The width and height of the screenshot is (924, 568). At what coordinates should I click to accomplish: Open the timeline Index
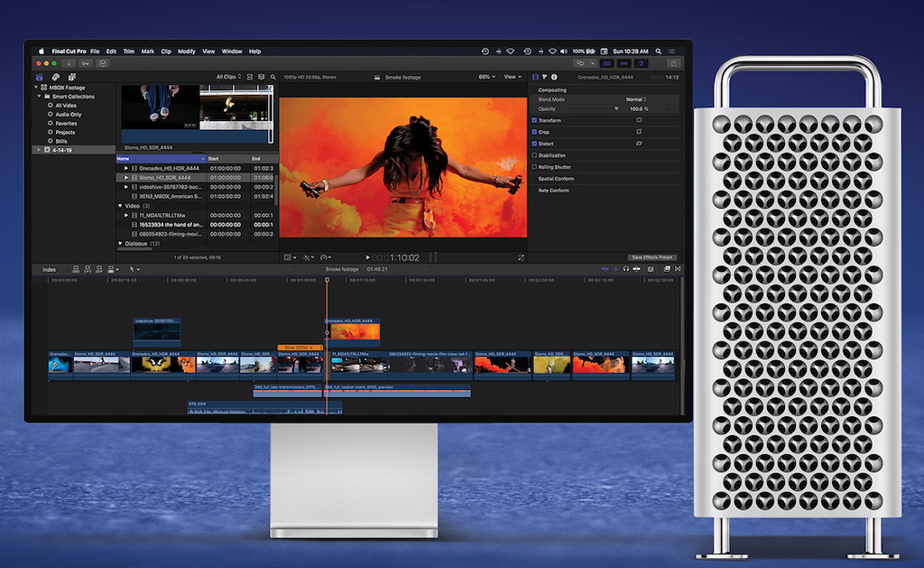50,269
